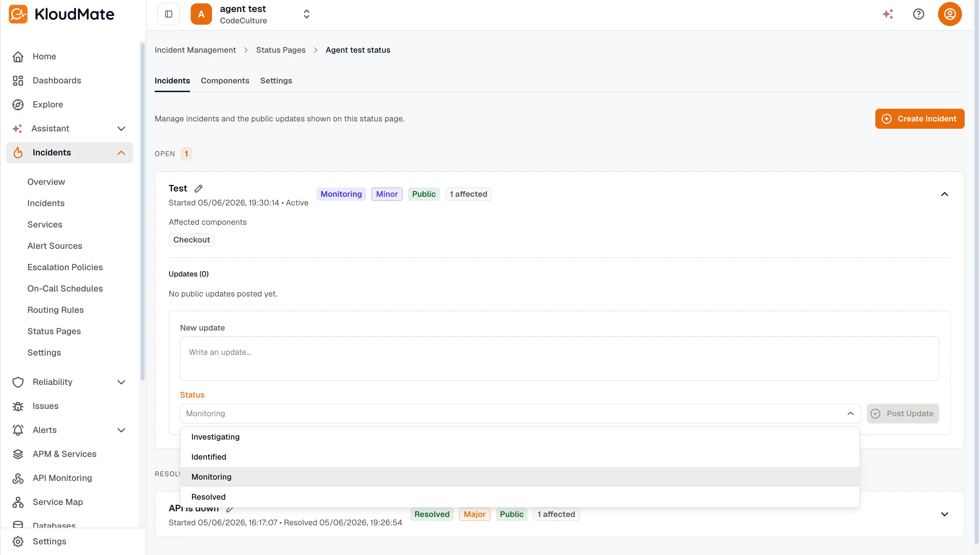This screenshot has height=555, width=980.
Task: Select Identified from the status list
Action: [520, 457]
